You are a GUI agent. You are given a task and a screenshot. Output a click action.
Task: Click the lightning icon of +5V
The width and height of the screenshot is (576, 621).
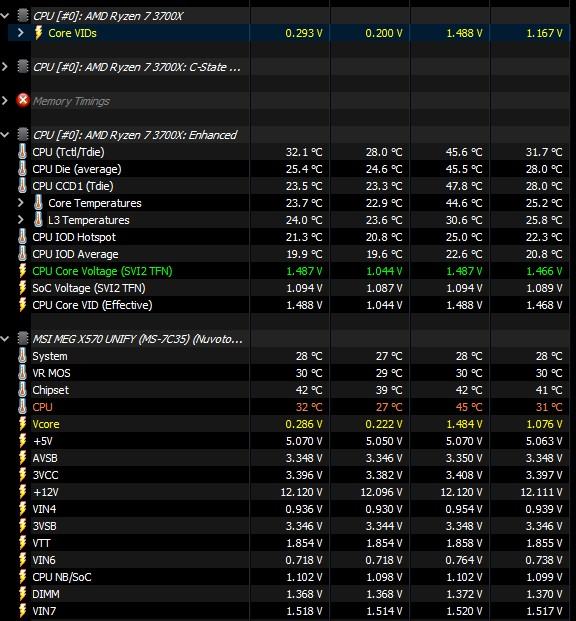(23, 441)
